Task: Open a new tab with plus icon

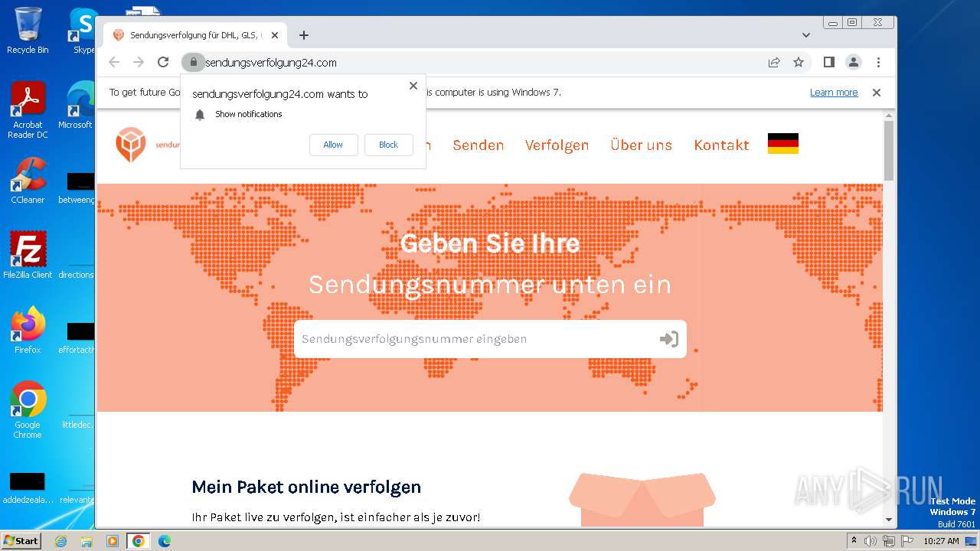Action: coord(304,35)
